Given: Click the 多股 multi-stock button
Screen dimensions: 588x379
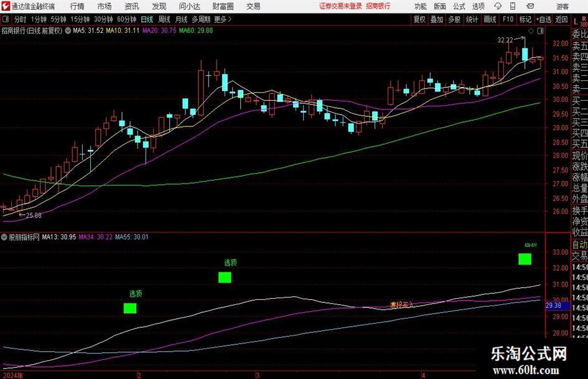Looking at the screenshot, I should [x=454, y=19].
